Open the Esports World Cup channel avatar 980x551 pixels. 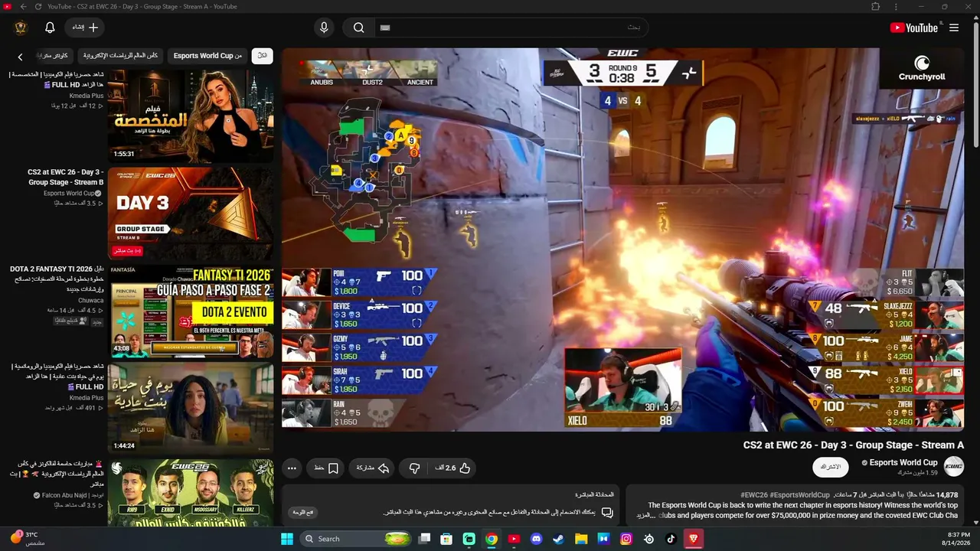click(x=953, y=466)
